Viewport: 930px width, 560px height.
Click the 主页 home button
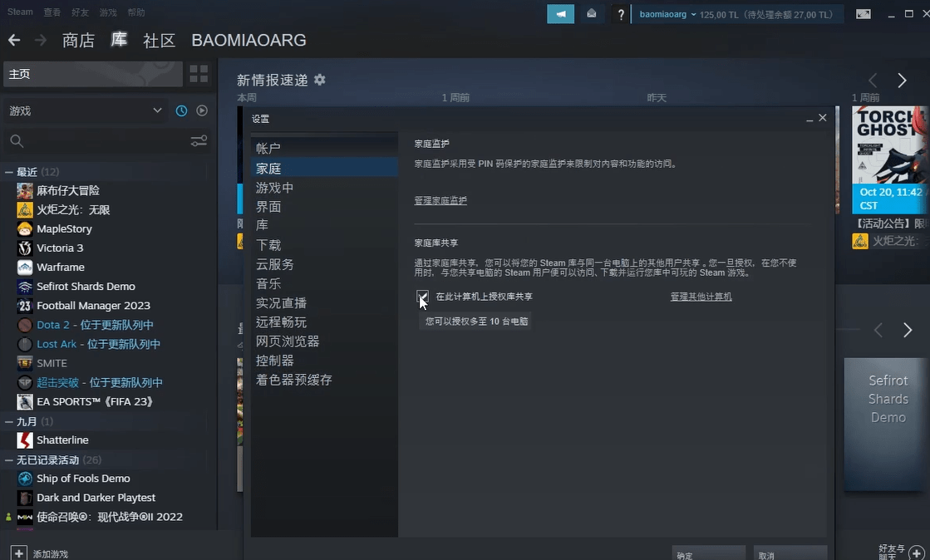(x=93, y=74)
